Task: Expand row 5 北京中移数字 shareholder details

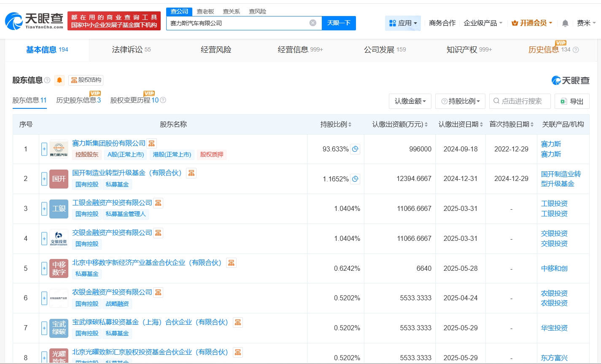Action: (44, 268)
